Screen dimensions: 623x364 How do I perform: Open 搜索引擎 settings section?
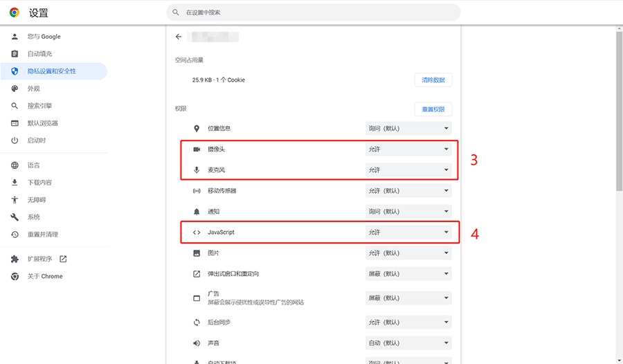pos(39,106)
